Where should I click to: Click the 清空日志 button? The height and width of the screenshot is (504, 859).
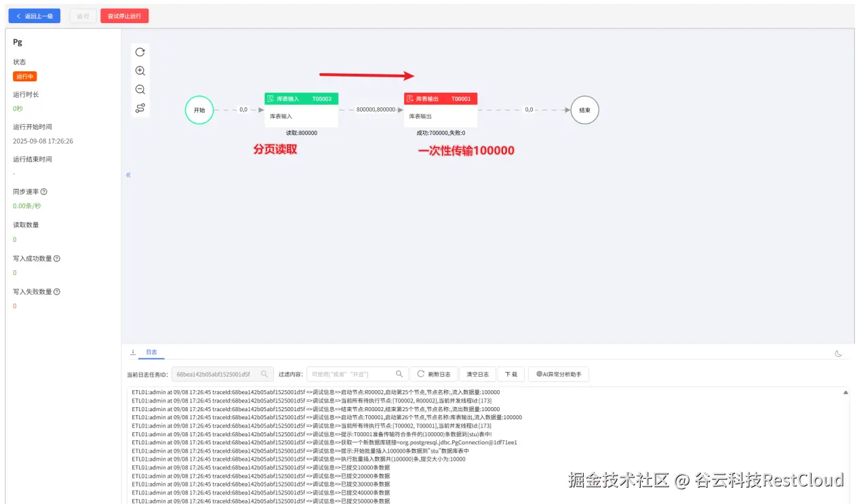(x=478, y=374)
